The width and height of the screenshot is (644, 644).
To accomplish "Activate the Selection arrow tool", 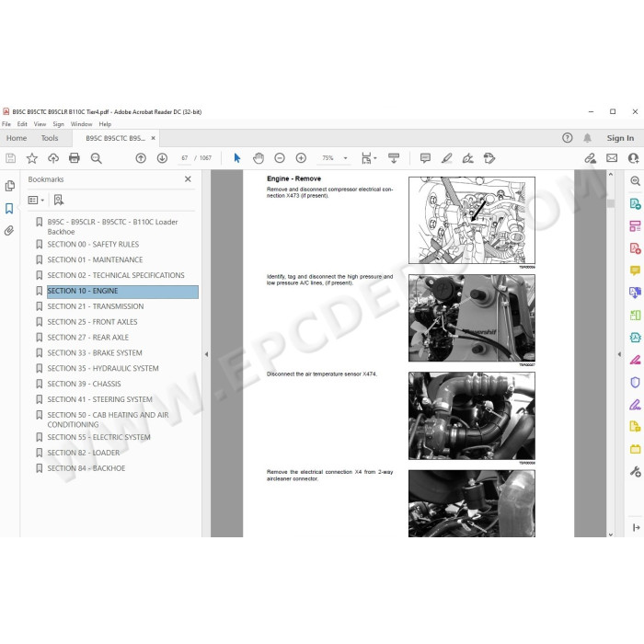I will point(237,158).
